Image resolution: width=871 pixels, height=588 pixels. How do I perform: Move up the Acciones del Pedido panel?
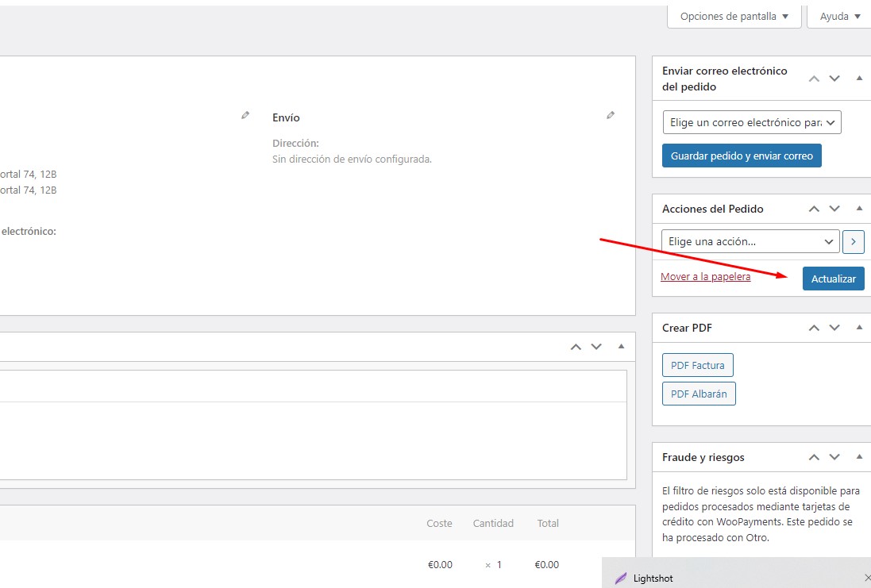(814, 209)
